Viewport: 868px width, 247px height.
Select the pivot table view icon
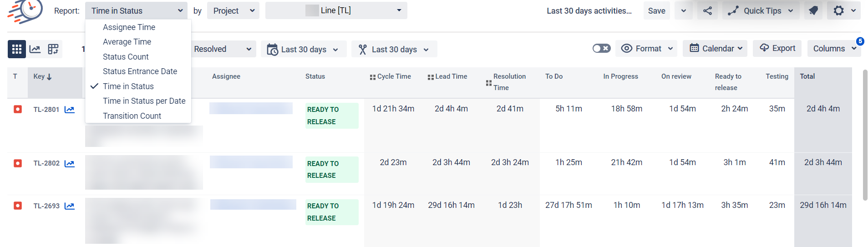pyautogui.click(x=53, y=49)
